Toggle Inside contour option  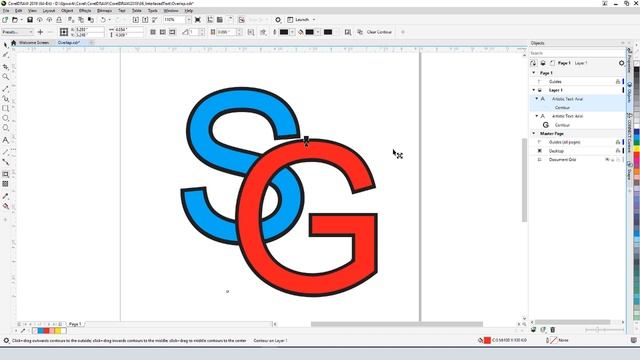(x=162, y=32)
